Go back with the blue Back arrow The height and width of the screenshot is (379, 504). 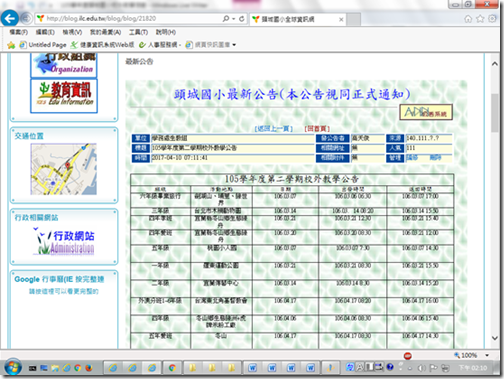(x=10, y=18)
